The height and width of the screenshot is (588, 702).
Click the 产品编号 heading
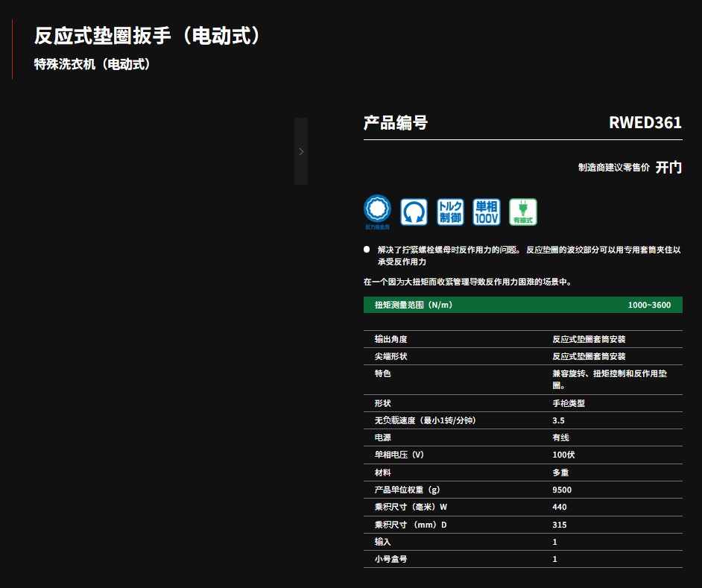click(396, 123)
